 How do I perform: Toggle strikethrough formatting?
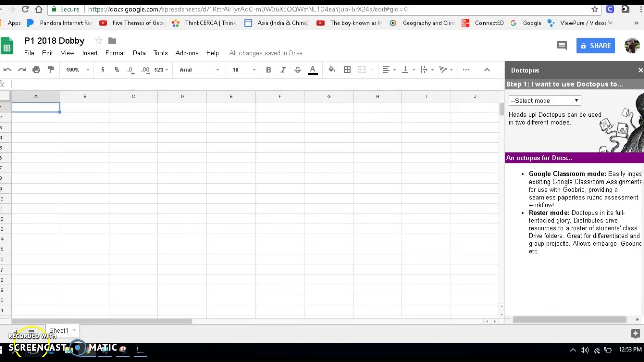pyautogui.click(x=297, y=70)
